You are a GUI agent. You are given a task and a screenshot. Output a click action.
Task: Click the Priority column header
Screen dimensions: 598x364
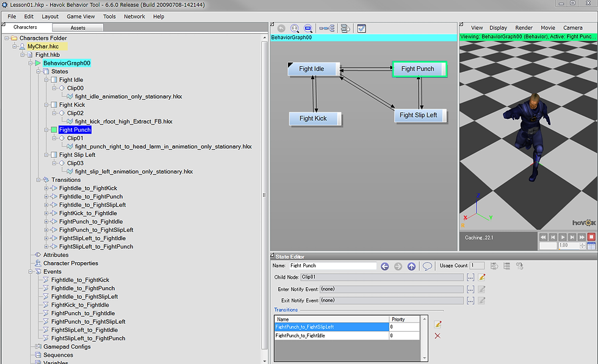[x=404, y=319]
